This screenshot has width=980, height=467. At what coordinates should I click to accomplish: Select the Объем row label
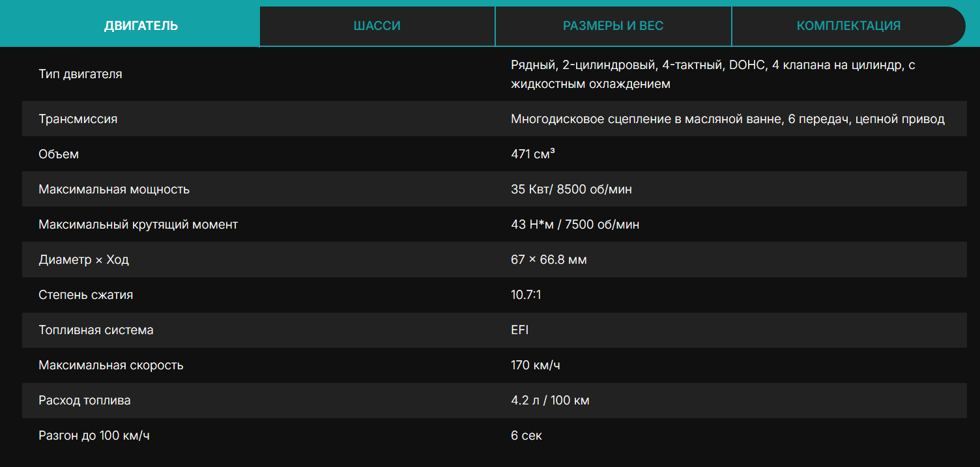tap(59, 154)
